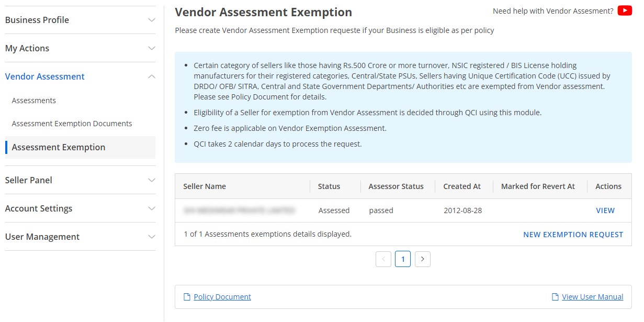This screenshot has width=644, height=322.
Task: Click the document icon beside Policy Document
Action: tap(187, 297)
